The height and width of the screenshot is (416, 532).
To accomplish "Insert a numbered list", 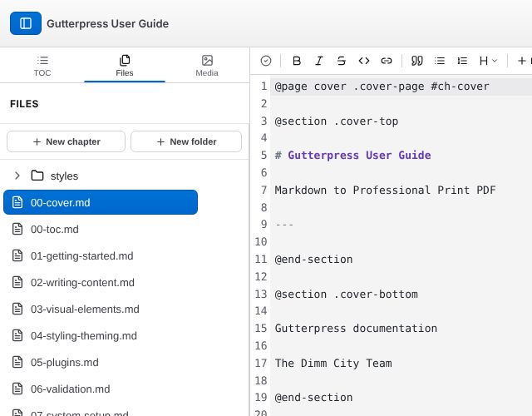I will (462, 61).
